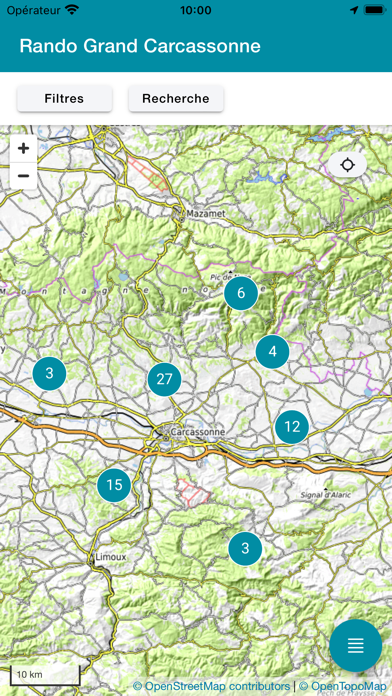Expand the cluster marker showing 15
Screen dimensions: 392x696
[114, 485]
